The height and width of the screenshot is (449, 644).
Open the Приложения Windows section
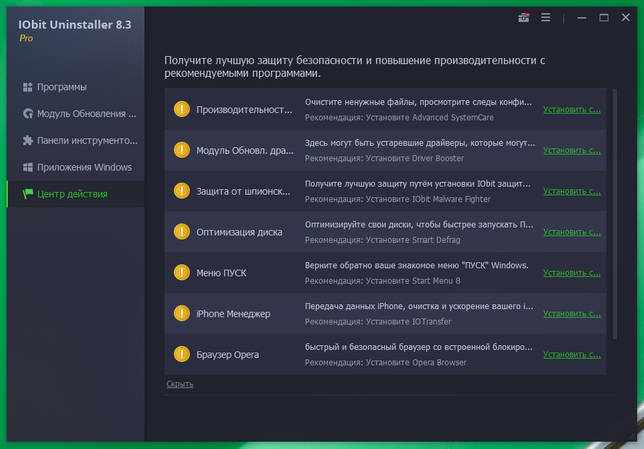click(76, 167)
